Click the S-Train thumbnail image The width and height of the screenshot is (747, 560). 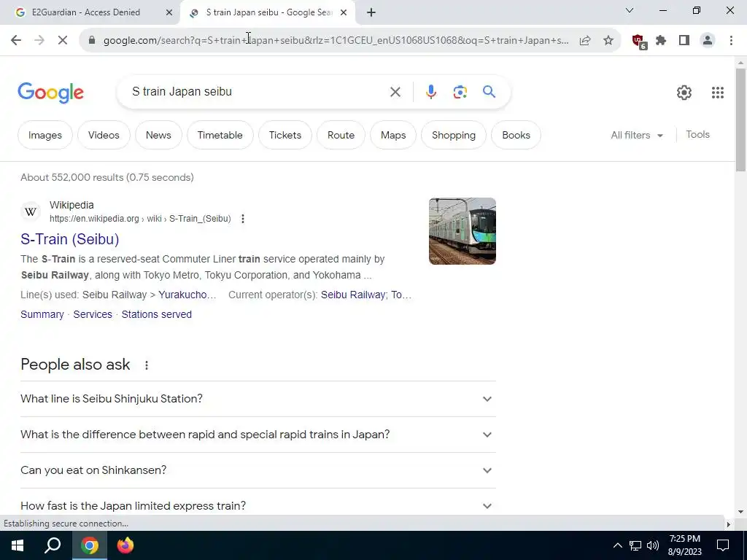tap(462, 231)
